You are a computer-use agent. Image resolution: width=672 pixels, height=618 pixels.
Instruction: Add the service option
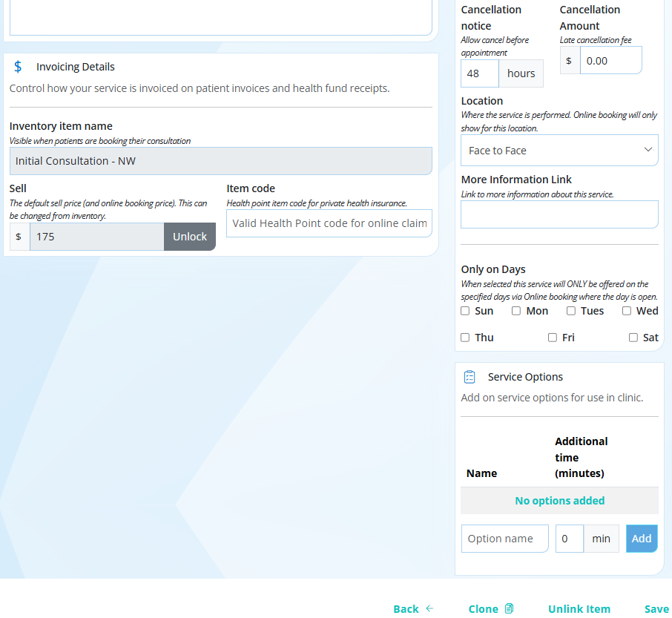[642, 539]
